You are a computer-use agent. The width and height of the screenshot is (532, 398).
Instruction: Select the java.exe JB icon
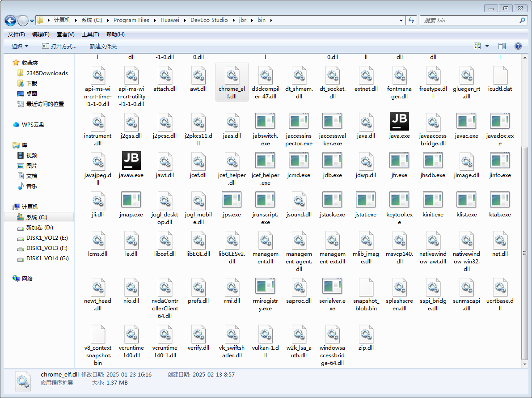(399, 121)
